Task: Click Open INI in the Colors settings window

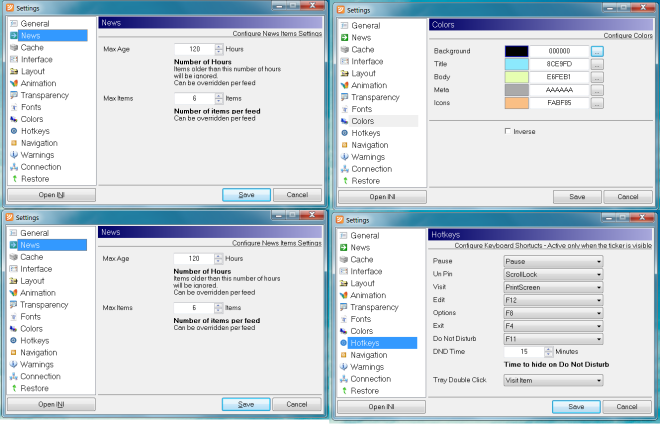Action: coord(379,197)
